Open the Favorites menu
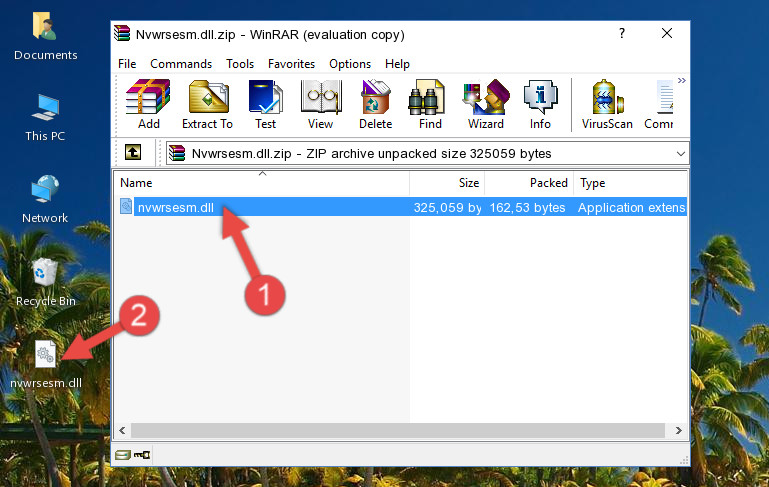The image size is (769, 487). coord(291,64)
